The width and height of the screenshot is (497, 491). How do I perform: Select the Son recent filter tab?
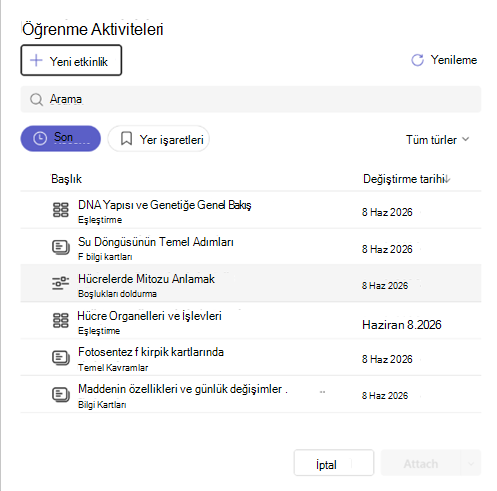click(x=61, y=138)
